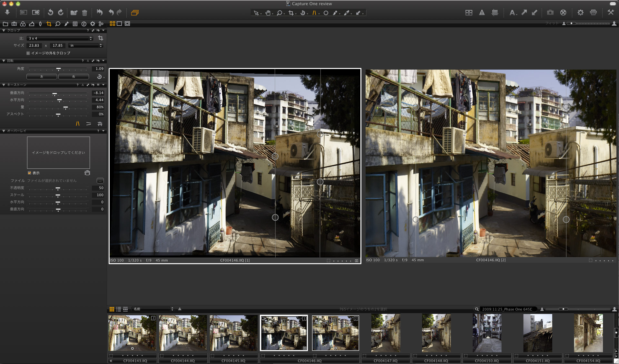This screenshot has height=364, width=619.
Task: Toggle multi-view viewer mode icon
Action: coord(113,24)
